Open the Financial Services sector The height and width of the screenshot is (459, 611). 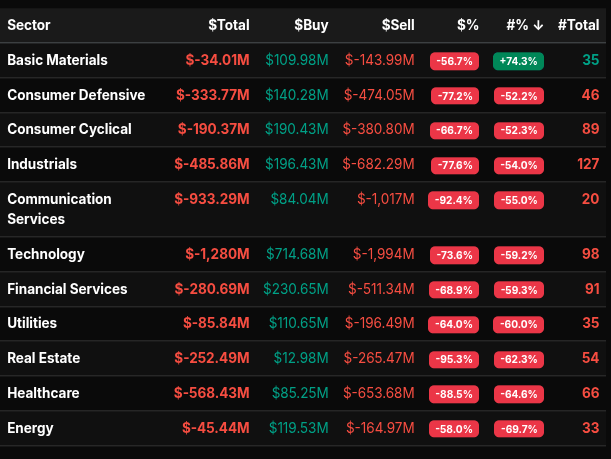(x=67, y=289)
